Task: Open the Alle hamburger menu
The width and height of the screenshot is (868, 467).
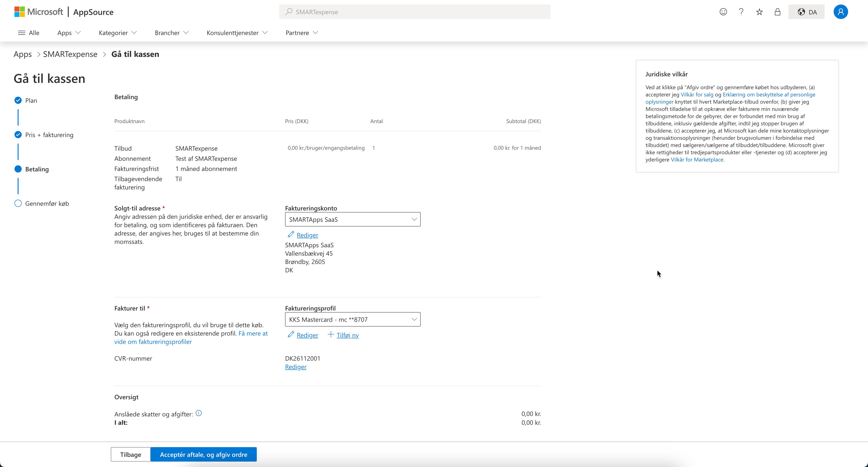Action: click(x=29, y=33)
